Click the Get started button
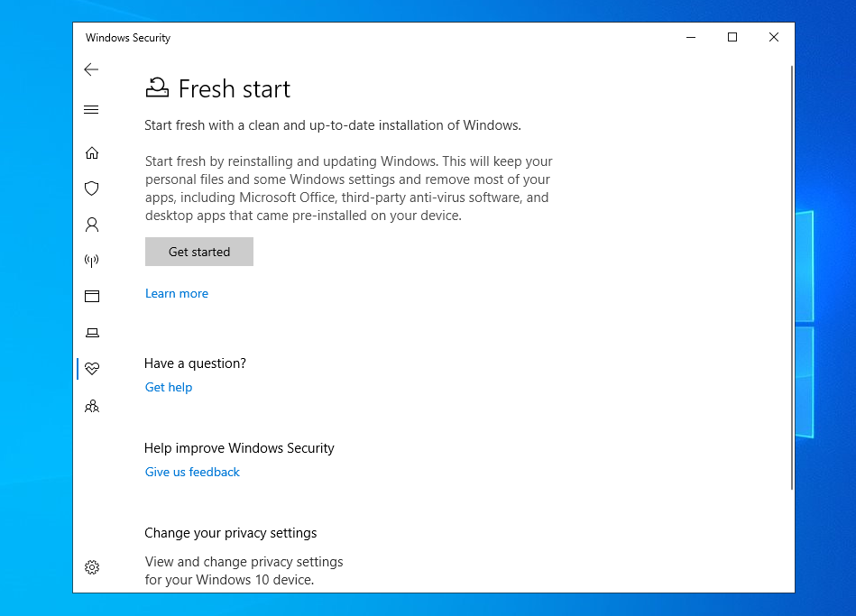The width and height of the screenshot is (856, 616). point(199,252)
